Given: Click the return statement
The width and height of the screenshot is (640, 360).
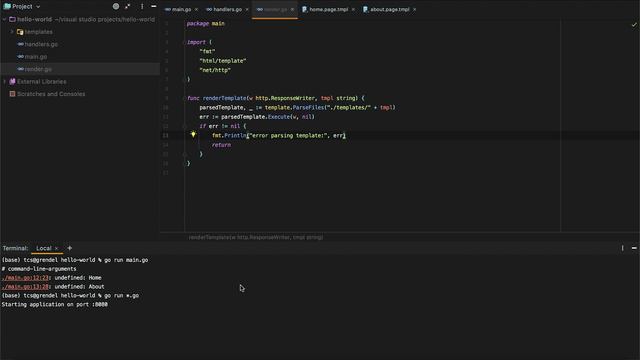Looking at the screenshot, I should [221, 145].
